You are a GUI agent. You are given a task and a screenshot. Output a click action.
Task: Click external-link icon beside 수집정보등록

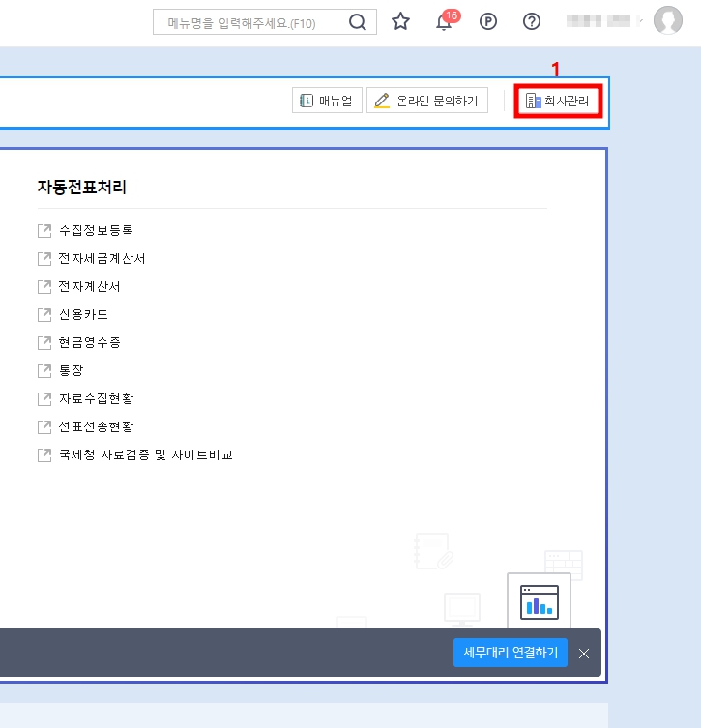(44, 231)
